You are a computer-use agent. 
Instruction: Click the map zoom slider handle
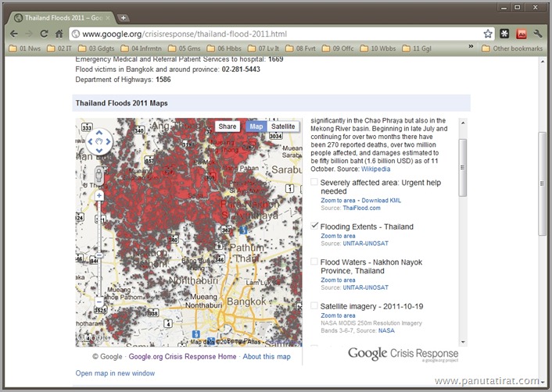point(99,255)
